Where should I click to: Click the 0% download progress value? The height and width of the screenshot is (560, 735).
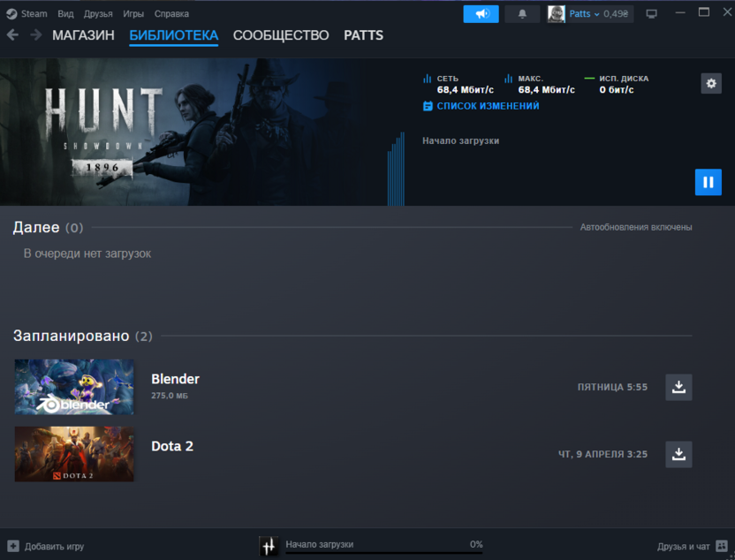[x=476, y=544]
